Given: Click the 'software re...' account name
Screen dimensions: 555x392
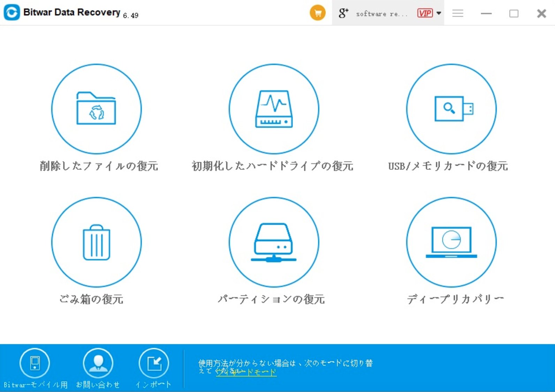Looking at the screenshot, I should click(381, 14).
